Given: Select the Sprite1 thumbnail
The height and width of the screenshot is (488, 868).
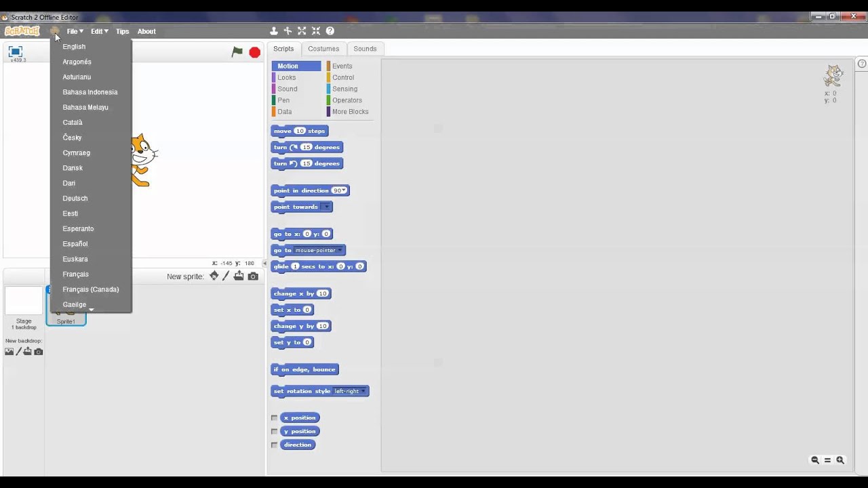Looking at the screenshot, I should click(x=66, y=306).
